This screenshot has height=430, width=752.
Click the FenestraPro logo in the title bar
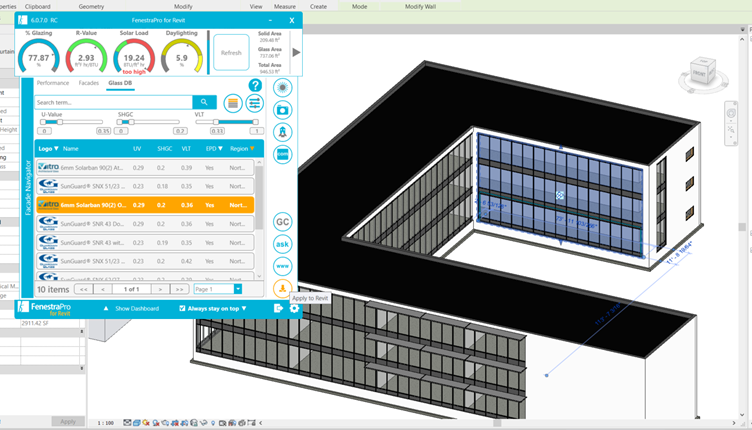pos(23,20)
